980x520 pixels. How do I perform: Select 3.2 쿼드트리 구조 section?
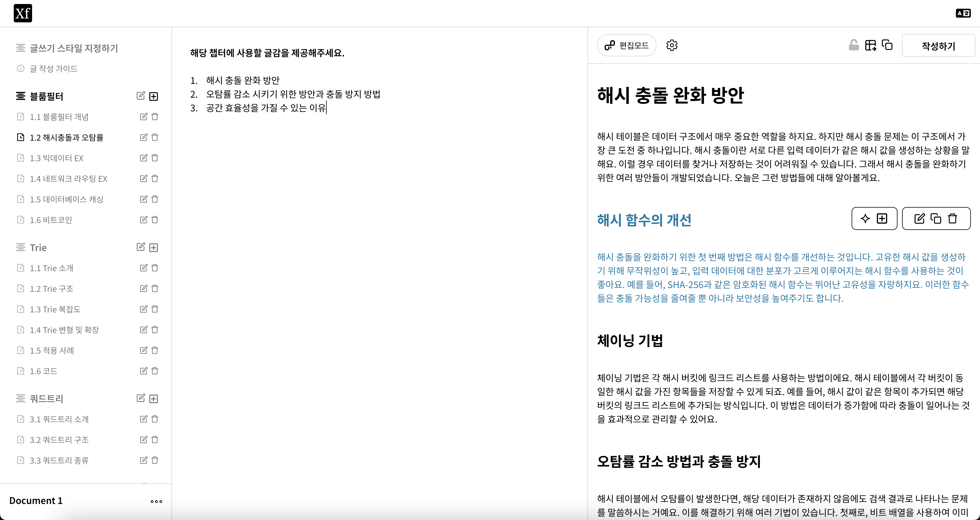(59, 440)
